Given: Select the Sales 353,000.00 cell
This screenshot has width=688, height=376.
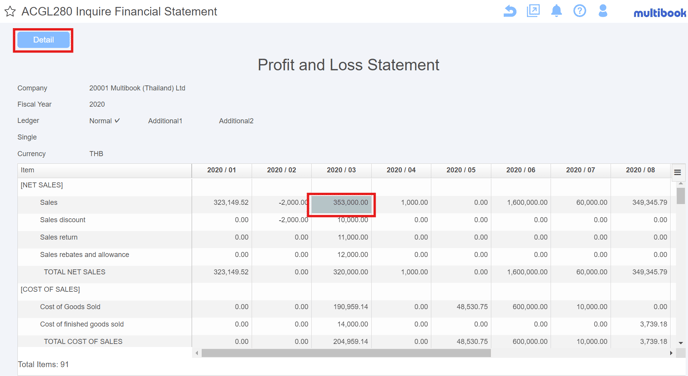Looking at the screenshot, I should (x=341, y=204).
